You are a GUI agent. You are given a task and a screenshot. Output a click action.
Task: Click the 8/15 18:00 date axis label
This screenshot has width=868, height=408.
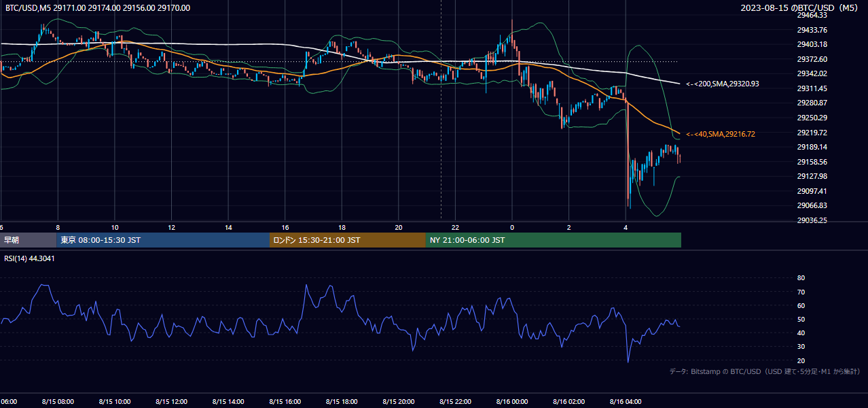[x=342, y=401]
